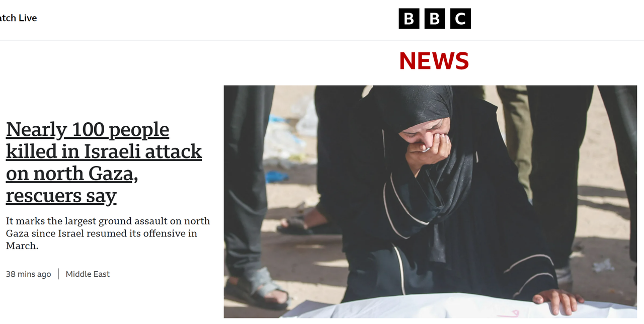Click the headline text 'rescuers say'

coord(61,195)
